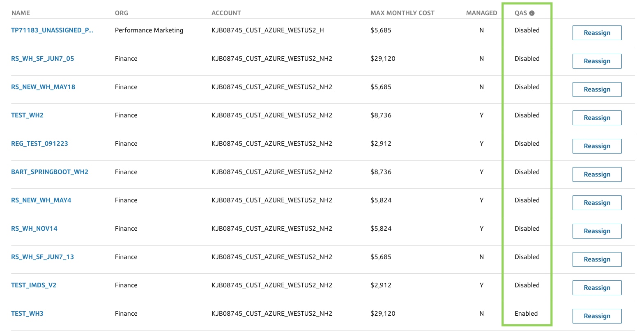Open the TEST_WH3 warehouse link

pos(27,313)
